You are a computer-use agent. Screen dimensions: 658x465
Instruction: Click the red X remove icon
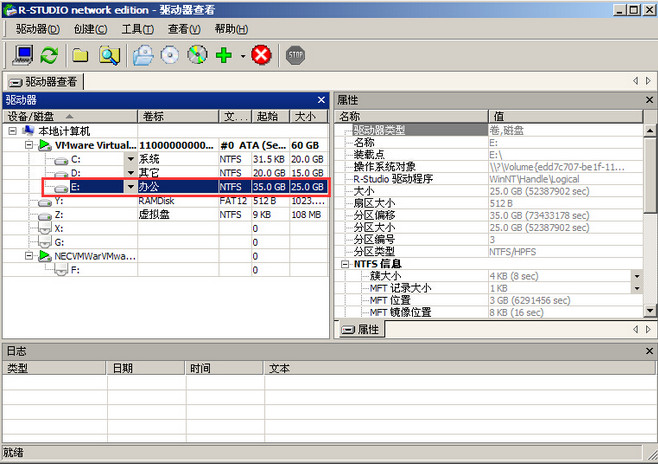(x=261, y=55)
